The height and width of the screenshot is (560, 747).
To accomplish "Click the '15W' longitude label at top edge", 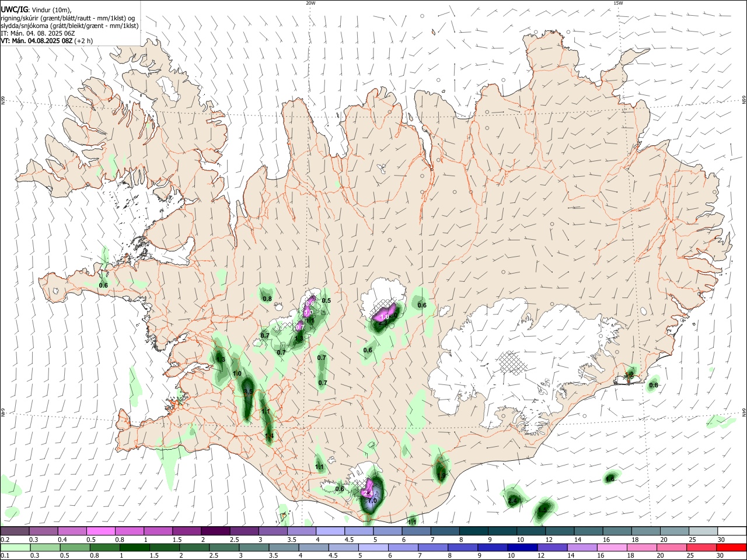I will 618,3.
